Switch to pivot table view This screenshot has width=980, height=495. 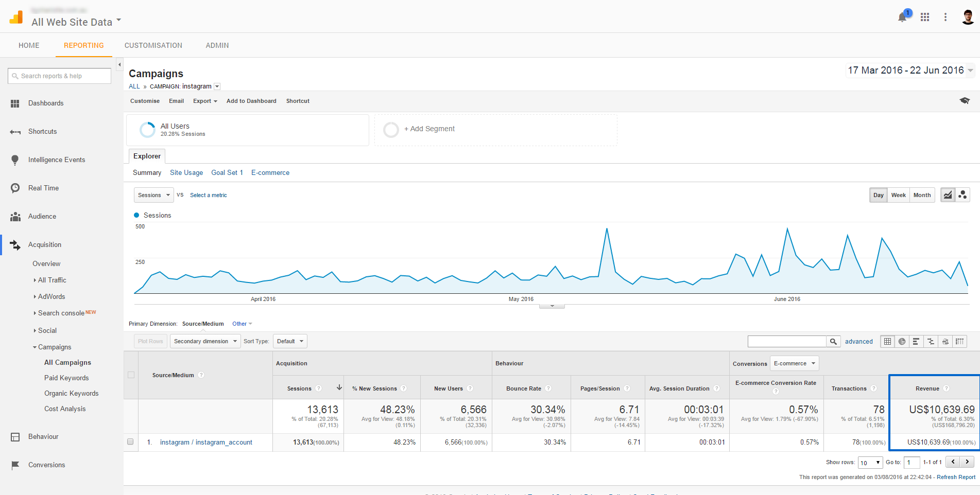tap(959, 341)
